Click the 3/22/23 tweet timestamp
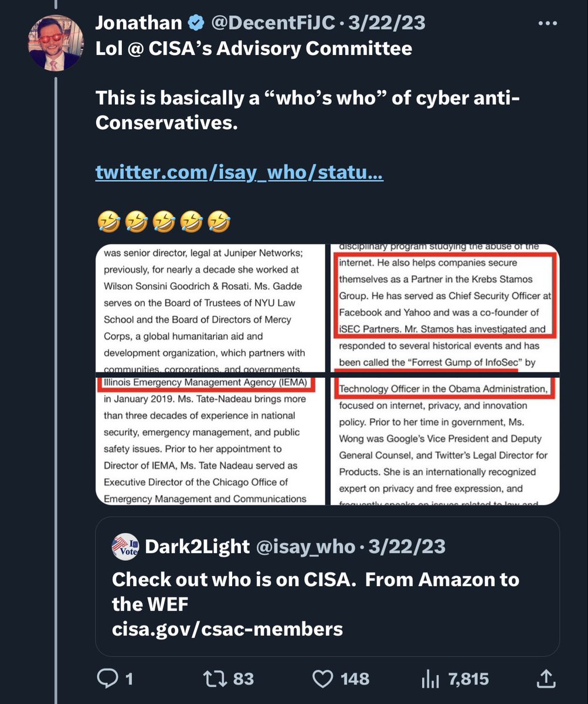 coord(387,23)
